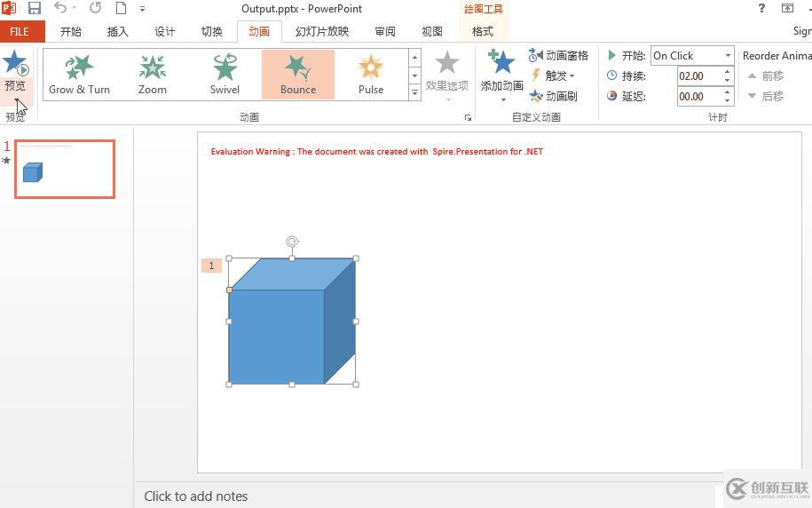
Task: Select the Animations (动画) tab
Action: tap(259, 32)
